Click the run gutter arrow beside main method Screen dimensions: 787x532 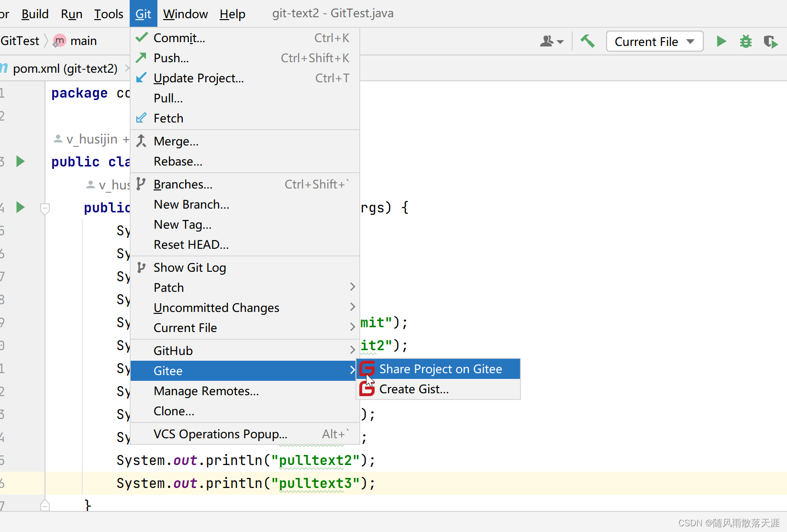tap(20, 207)
